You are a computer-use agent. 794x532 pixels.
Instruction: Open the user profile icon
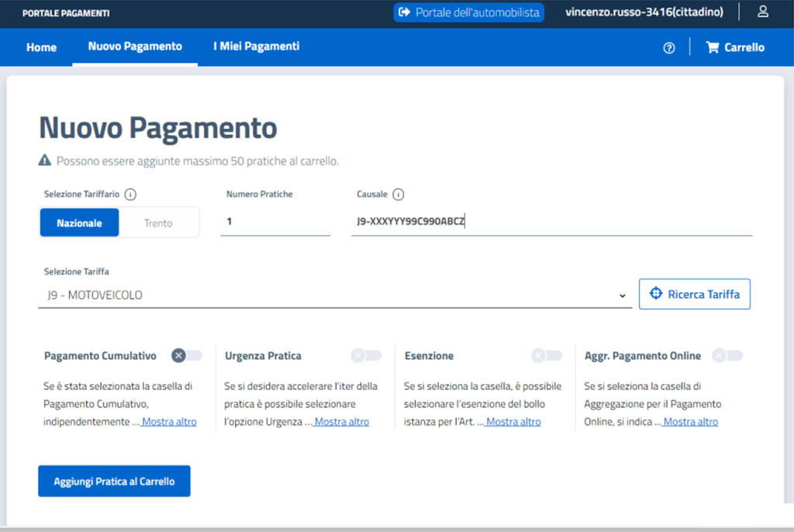pos(763,12)
